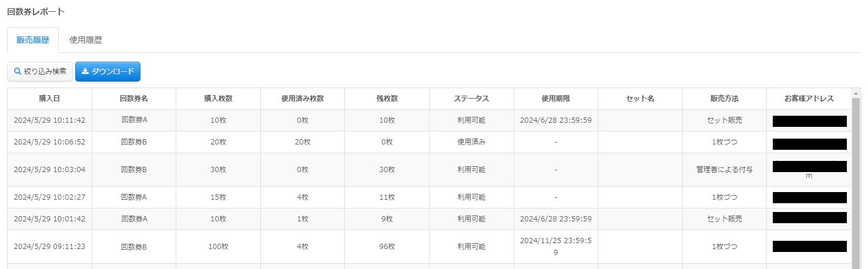The height and width of the screenshot is (269, 868).
Task: Open the 絞り込み検索 filter button
Action: click(40, 72)
